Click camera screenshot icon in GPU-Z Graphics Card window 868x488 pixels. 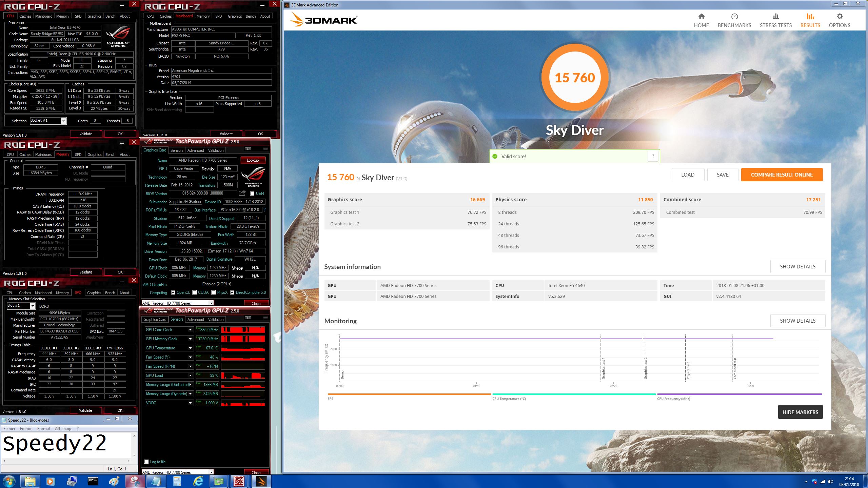coord(248,148)
